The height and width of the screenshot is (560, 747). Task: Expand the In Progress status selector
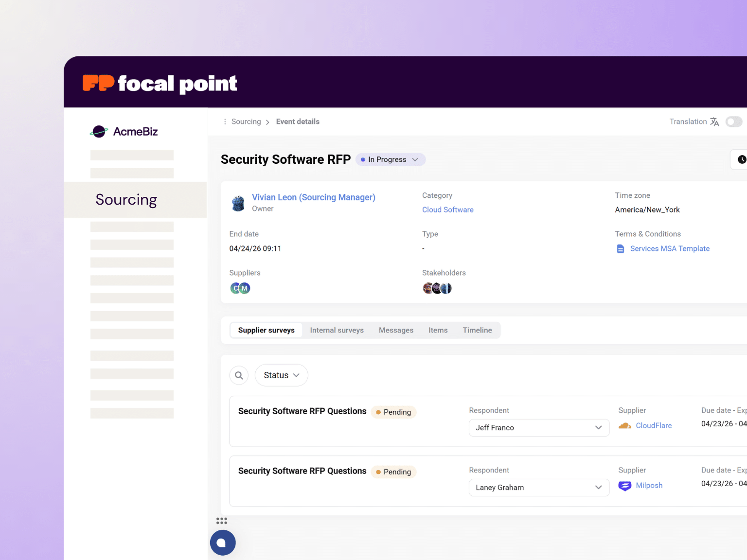pyautogui.click(x=415, y=159)
